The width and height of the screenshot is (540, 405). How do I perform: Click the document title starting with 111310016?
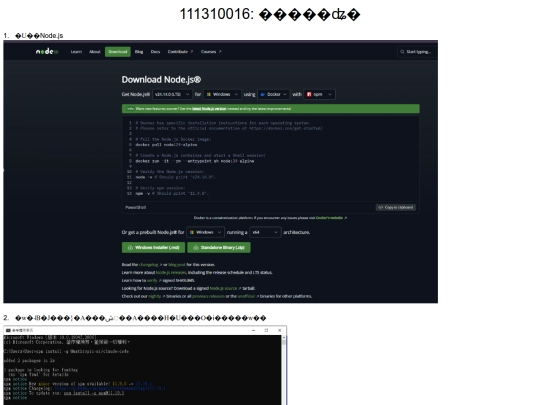coord(270,14)
